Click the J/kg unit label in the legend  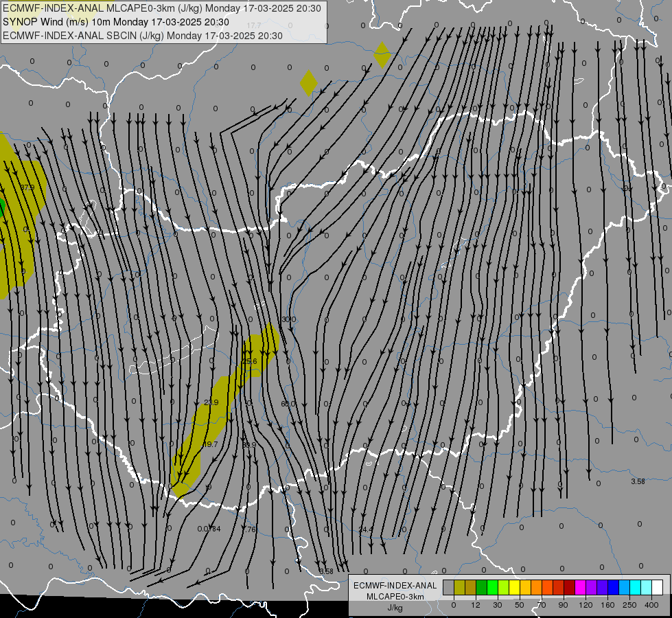pyautogui.click(x=395, y=608)
